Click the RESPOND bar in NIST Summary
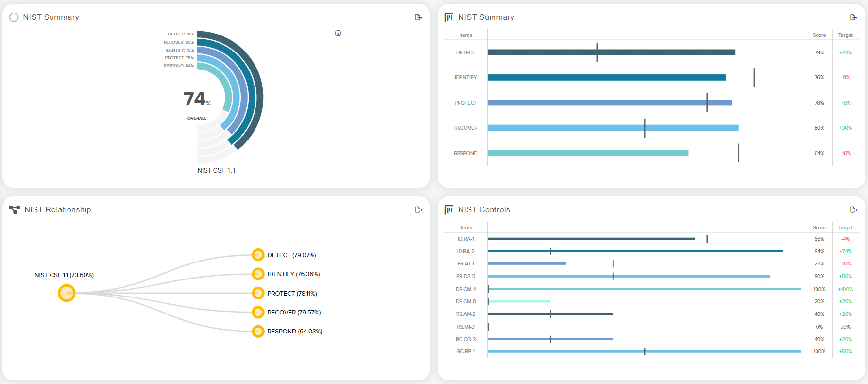This screenshot has width=868, height=384. (x=588, y=153)
